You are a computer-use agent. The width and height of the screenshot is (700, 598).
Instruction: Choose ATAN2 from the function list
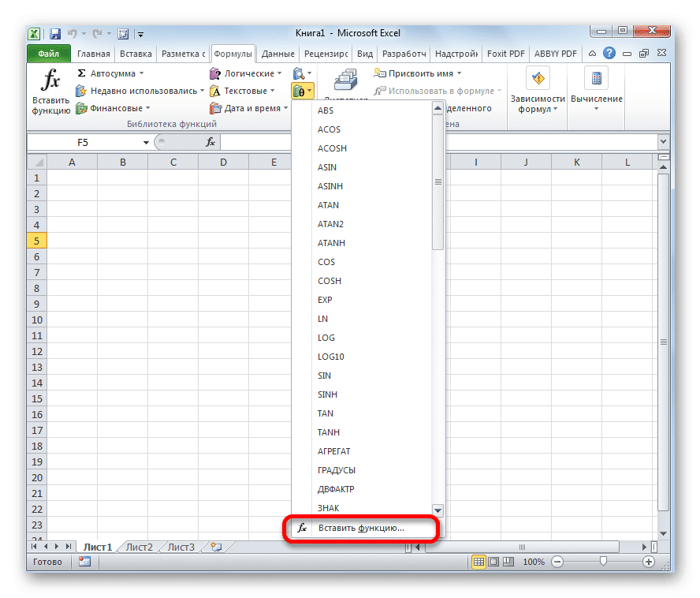[362, 224]
